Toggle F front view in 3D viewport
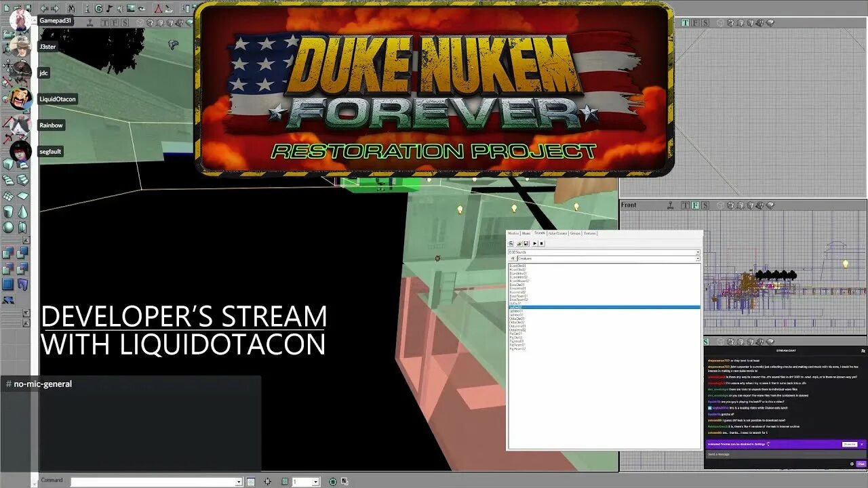 pos(115,22)
